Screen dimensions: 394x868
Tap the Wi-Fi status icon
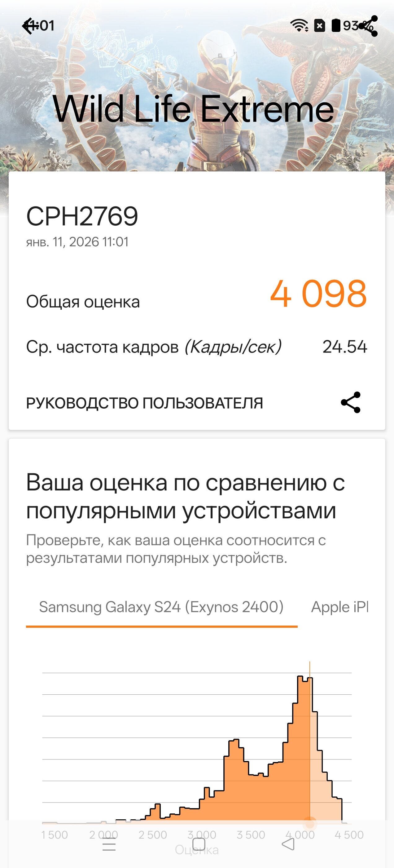click(299, 26)
